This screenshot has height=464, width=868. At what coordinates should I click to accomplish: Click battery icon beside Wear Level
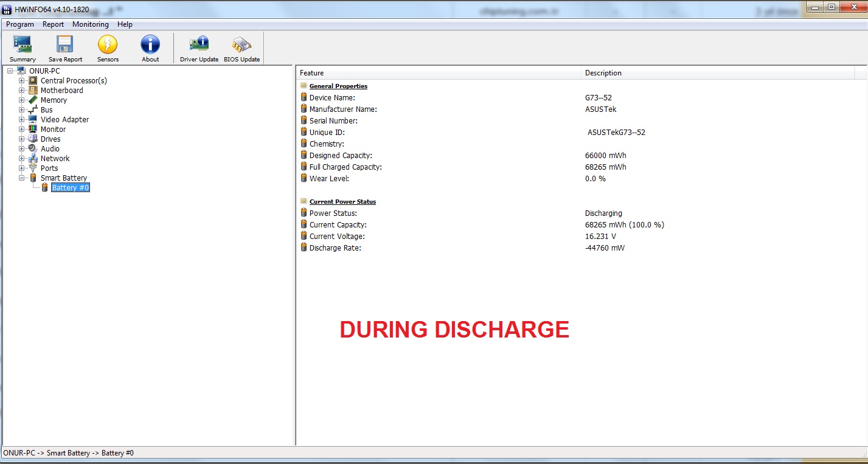pos(304,178)
